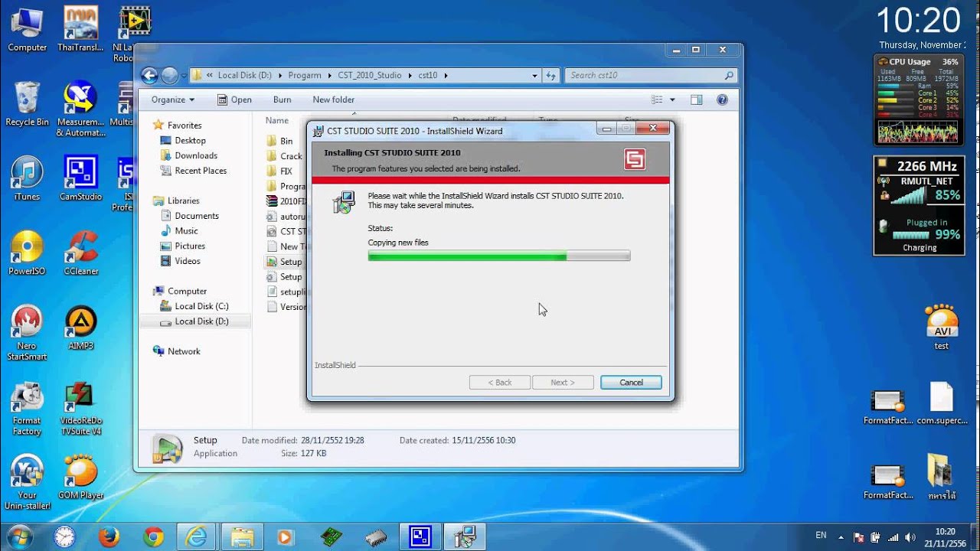The width and height of the screenshot is (980, 551).
Task: Open VideoReDo TVSuite V4 shortcut
Action: [80, 408]
